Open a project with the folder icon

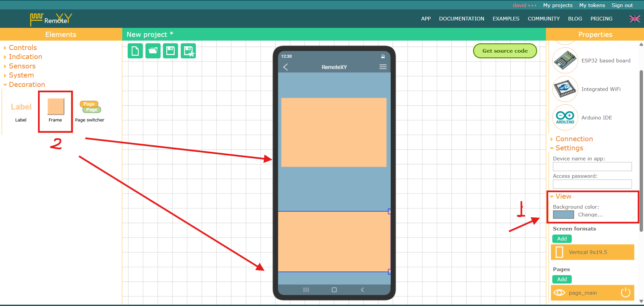(x=153, y=51)
